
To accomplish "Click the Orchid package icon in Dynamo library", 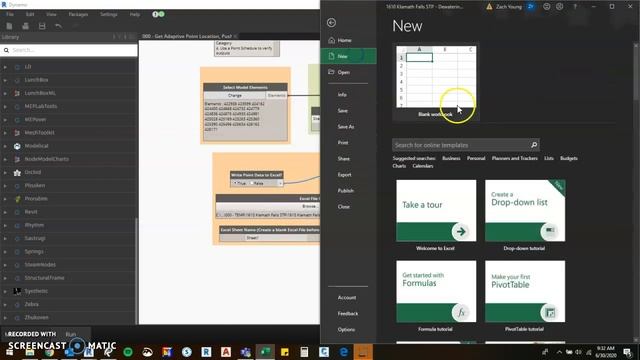I will click(17, 173).
